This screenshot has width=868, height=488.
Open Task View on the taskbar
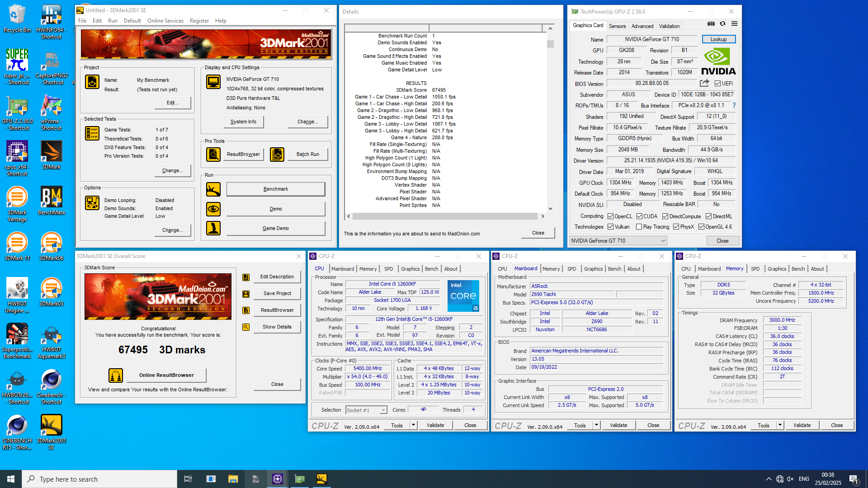click(x=188, y=479)
